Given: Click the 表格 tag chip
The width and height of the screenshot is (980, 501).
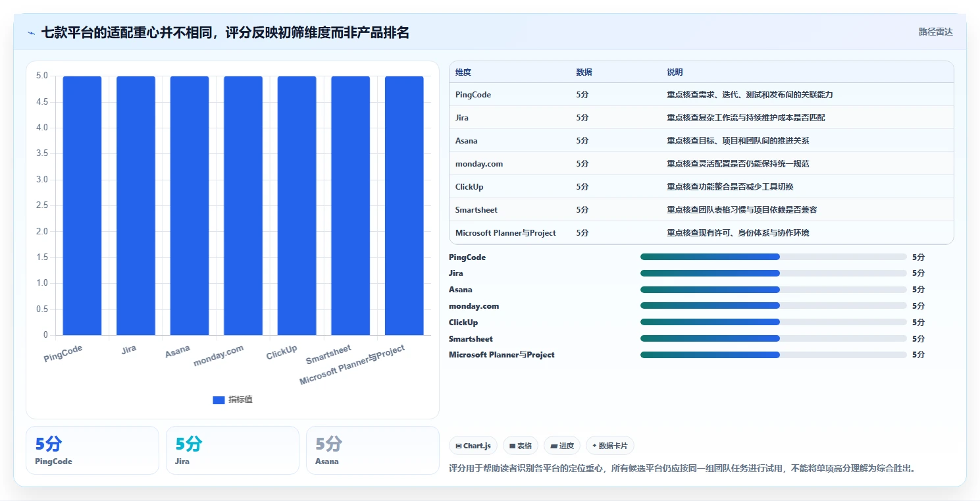Looking at the screenshot, I should coord(521,446).
